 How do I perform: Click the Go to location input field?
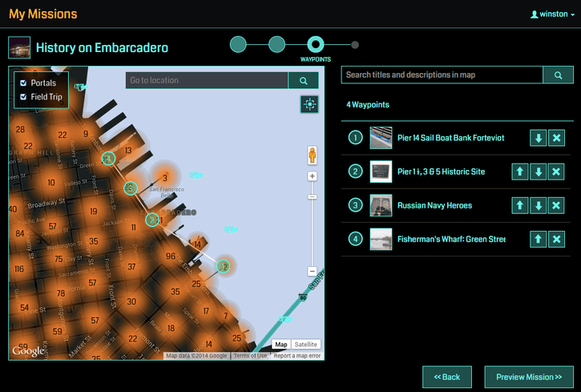point(207,80)
